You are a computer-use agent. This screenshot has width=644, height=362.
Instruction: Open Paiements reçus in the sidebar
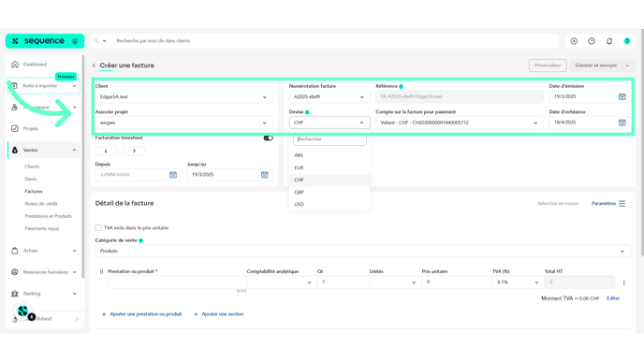[x=42, y=228]
